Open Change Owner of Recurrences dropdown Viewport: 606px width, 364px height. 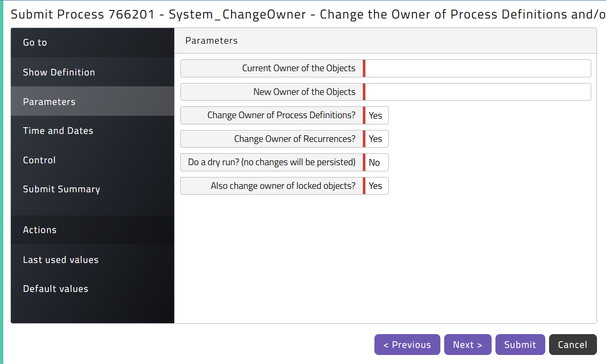click(376, 139)
